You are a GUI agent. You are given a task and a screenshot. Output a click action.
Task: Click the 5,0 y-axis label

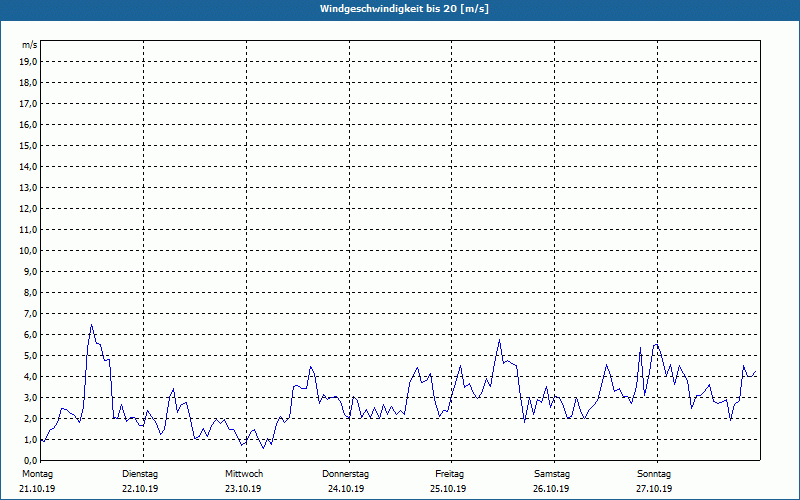click(x=31, y=355)
